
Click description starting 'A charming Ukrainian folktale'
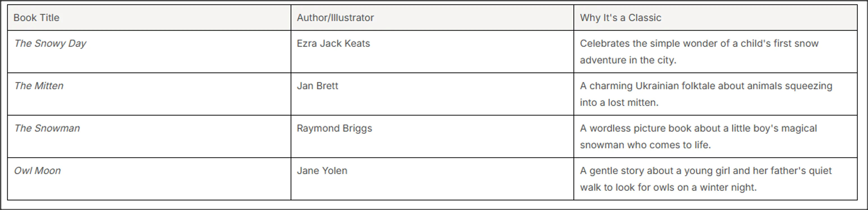click(x=706, y=86)
